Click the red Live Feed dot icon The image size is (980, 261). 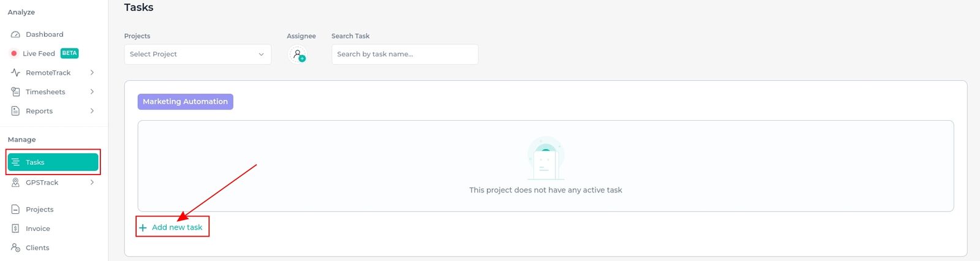[14, 53]
